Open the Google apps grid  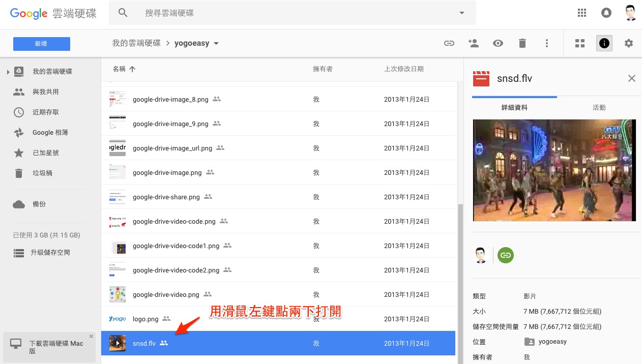pyautogui.click(x=582, y=13)
